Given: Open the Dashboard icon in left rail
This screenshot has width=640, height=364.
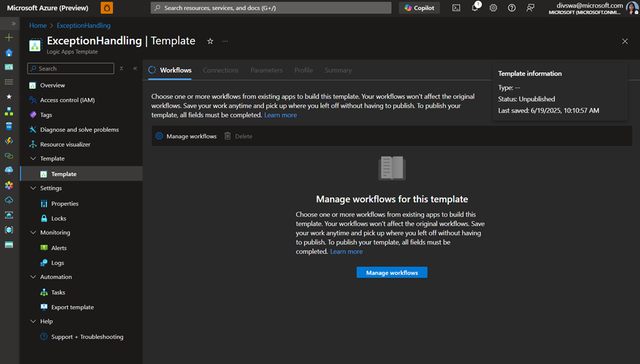Looking at the screenshot, I should [x=9, y=67].
